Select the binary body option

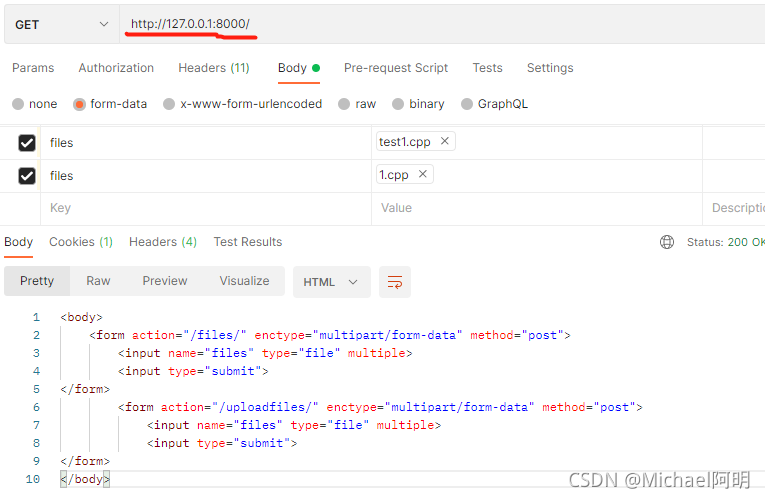click(398, 104)
